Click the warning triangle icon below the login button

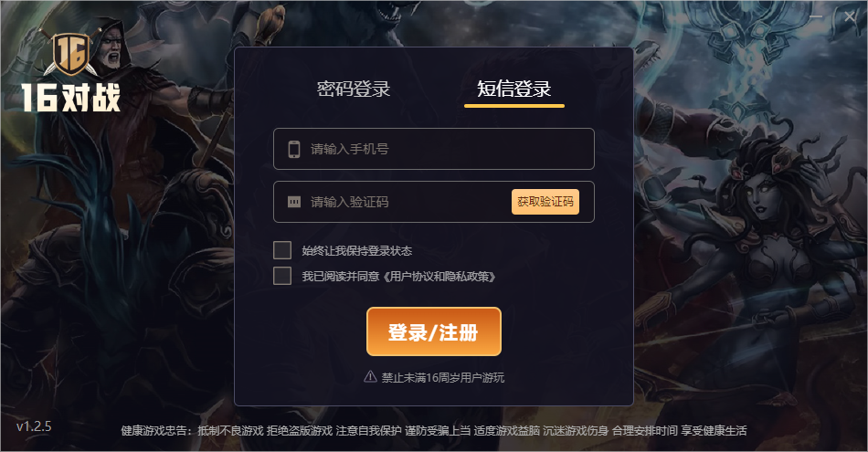tap(370, 377)
